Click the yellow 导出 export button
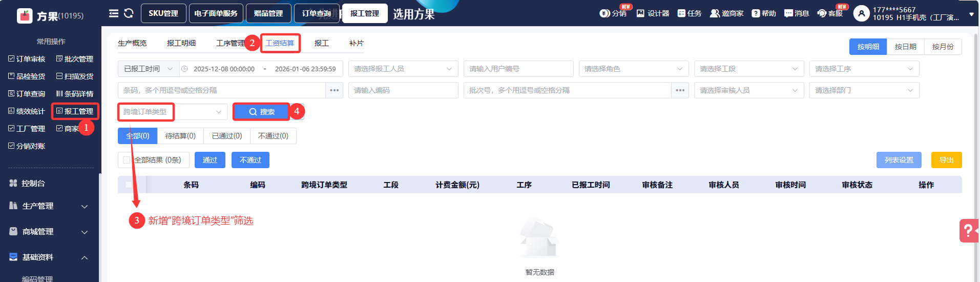The image size is (980, 282). (x=946, y=160)
